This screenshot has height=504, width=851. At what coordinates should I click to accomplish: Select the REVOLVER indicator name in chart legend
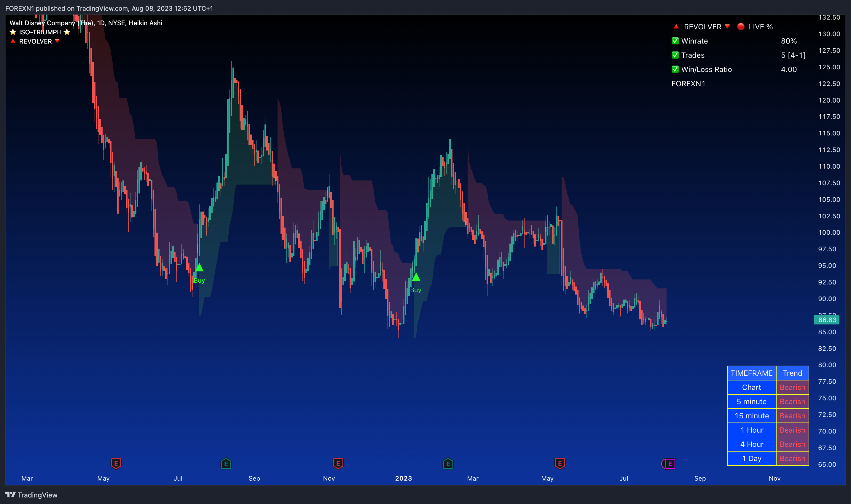coord(35,41)
